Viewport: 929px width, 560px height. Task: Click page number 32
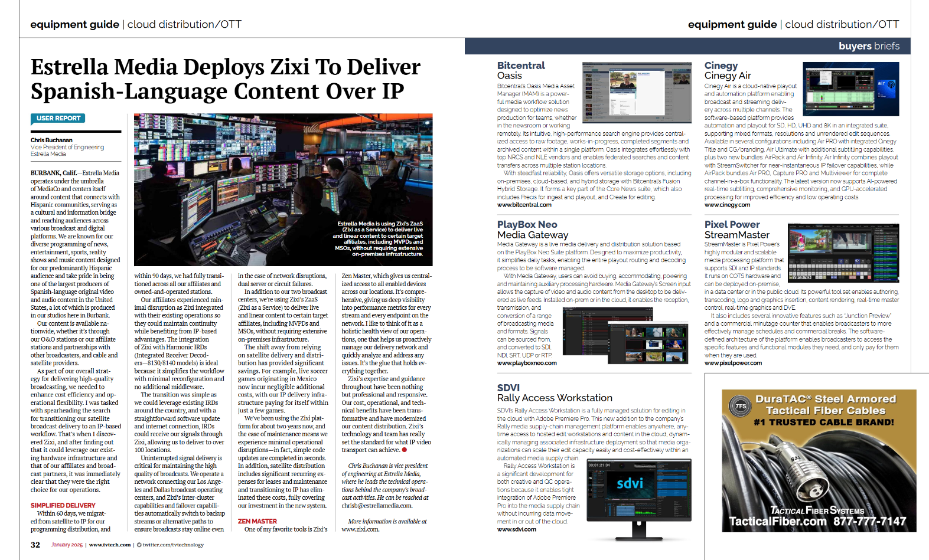pyautogui.click(x=35, y=545)
